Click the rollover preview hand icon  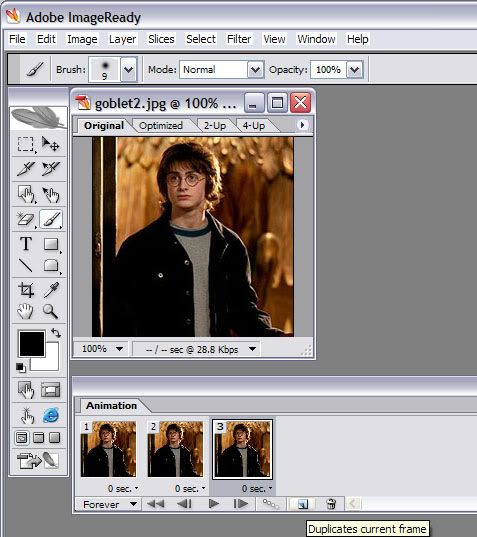27,416
